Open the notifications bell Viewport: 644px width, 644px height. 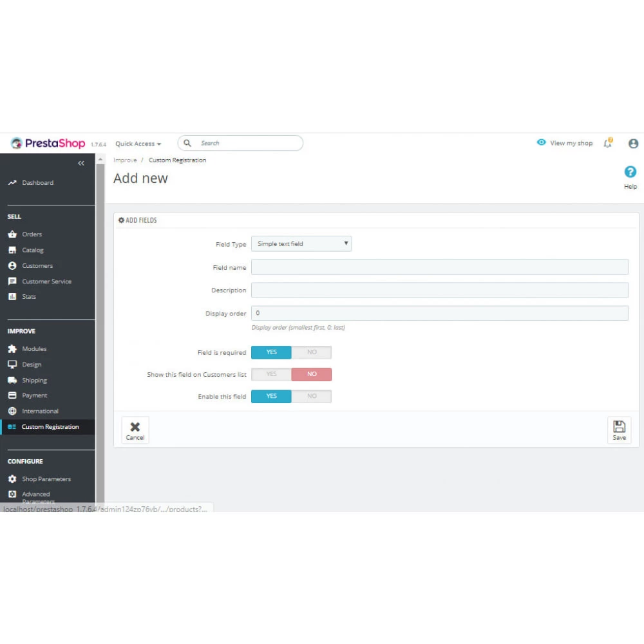[x=608, y=143]
